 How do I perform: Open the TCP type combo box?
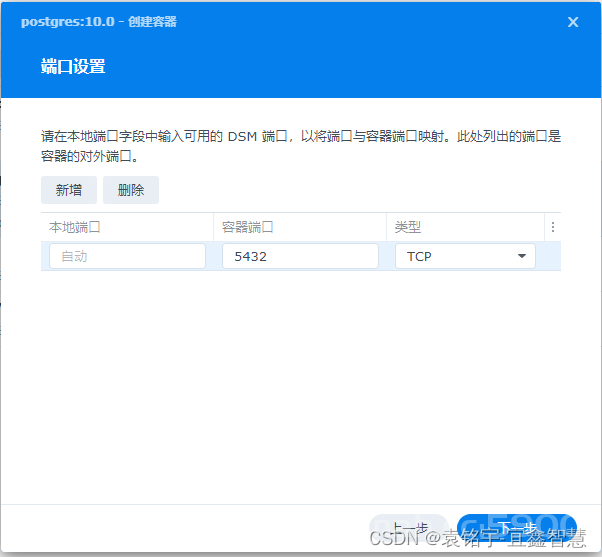(x=465, y=256)
